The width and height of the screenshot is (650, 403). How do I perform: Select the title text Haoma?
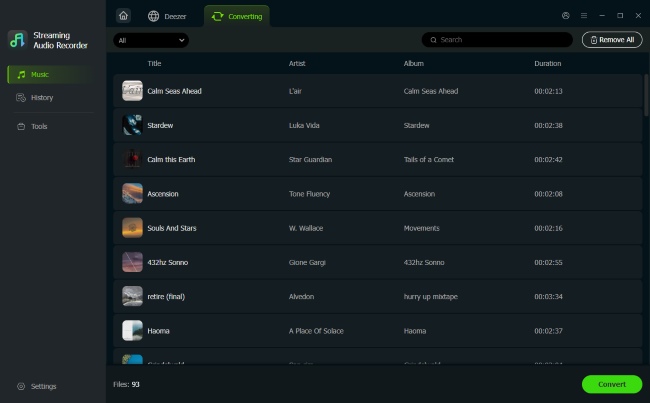158,331
